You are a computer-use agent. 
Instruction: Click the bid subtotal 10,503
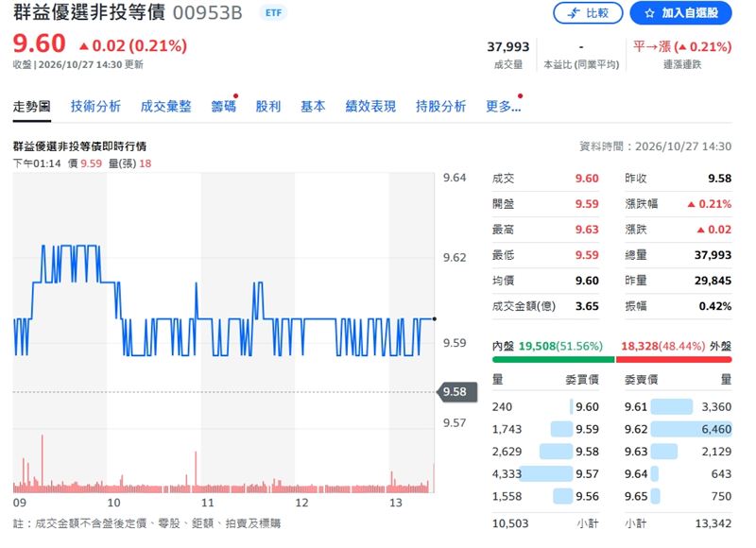[x=510, y=523]
